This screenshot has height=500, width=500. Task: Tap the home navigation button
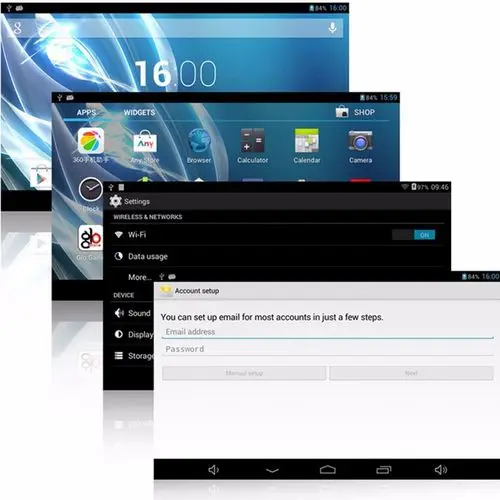328,470
